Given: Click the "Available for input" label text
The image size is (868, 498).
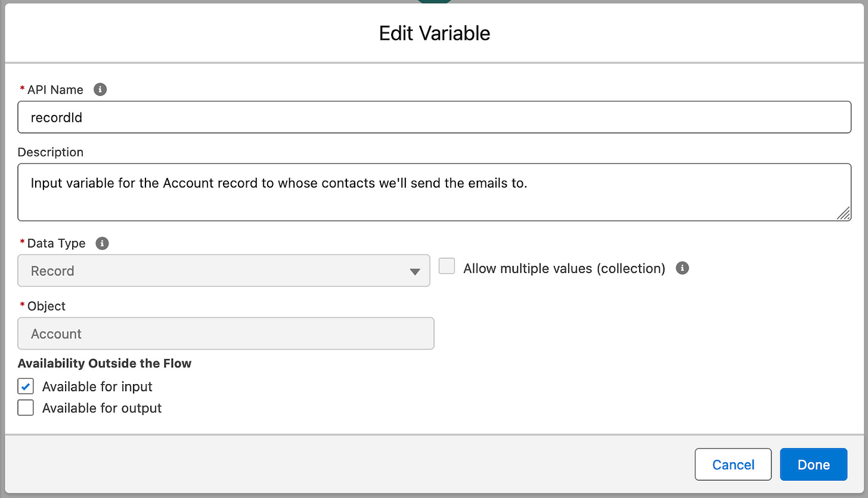Looking at the screenshot, I should tap(97, 387).
